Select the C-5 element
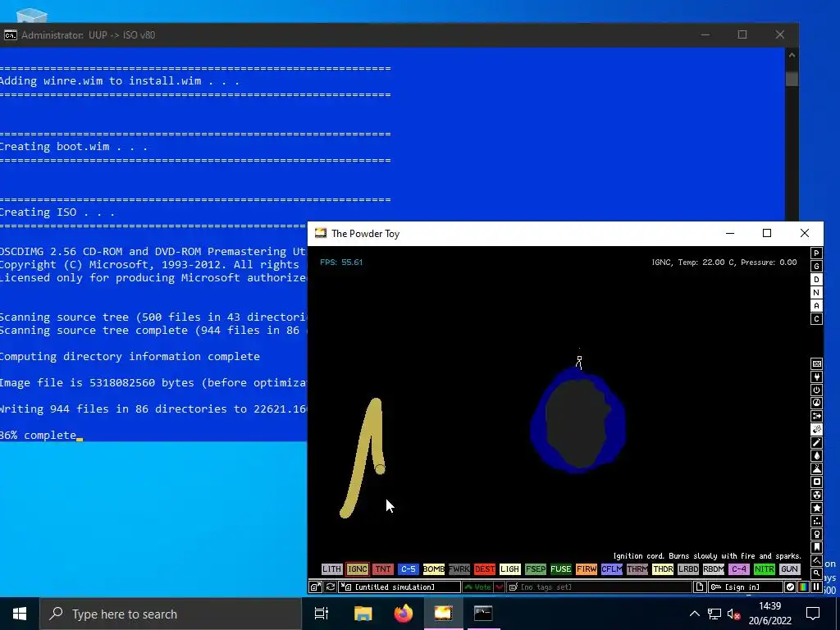The width and height of the screenshot is (840, 630). point(409,569)
